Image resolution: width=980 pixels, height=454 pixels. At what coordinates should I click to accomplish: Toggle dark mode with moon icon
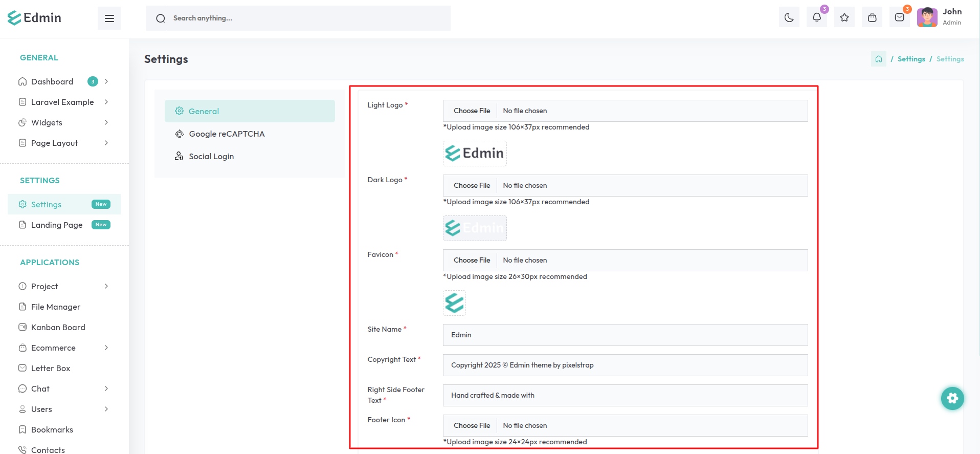point(789,18)
